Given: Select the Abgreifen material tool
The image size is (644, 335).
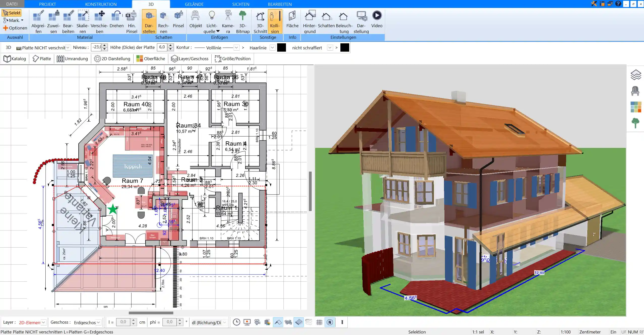Looking at the screenshot, I should [38, 22].
